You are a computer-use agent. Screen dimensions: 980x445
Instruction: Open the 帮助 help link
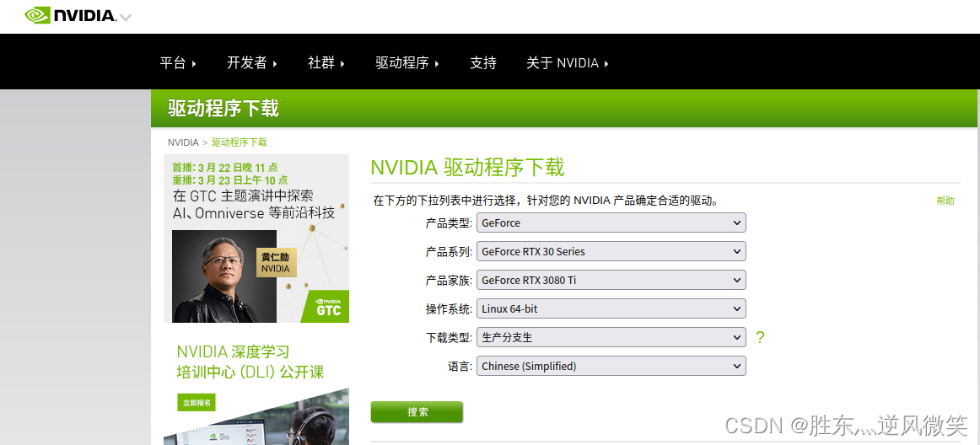coord(945,201)
